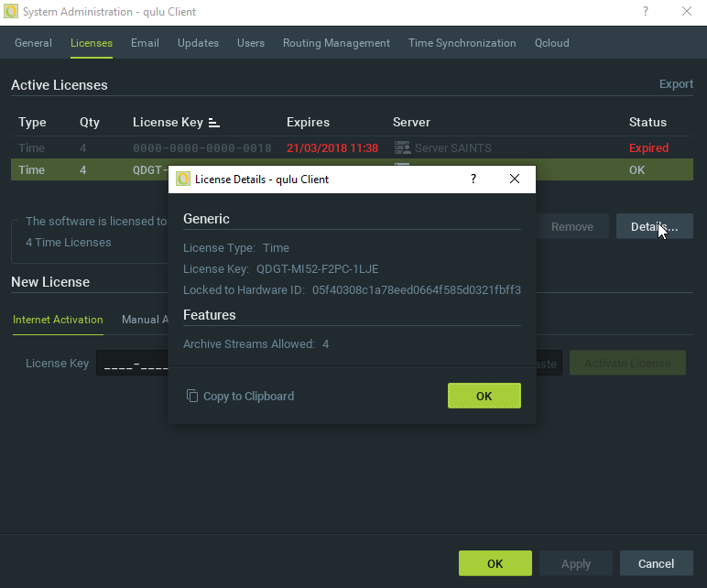Click OK in System Administration window

[x=495, y=563]
